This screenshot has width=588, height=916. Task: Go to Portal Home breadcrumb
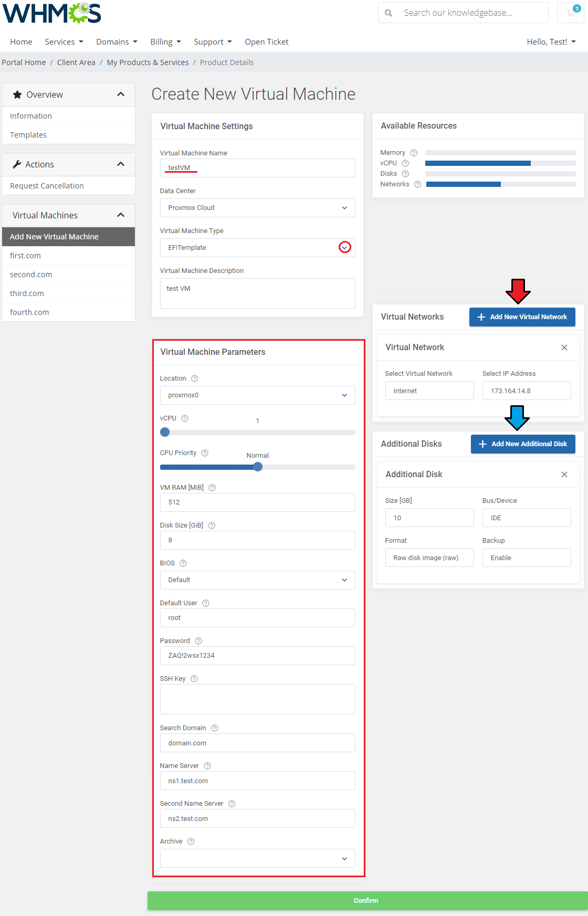(x=24, y=62)
